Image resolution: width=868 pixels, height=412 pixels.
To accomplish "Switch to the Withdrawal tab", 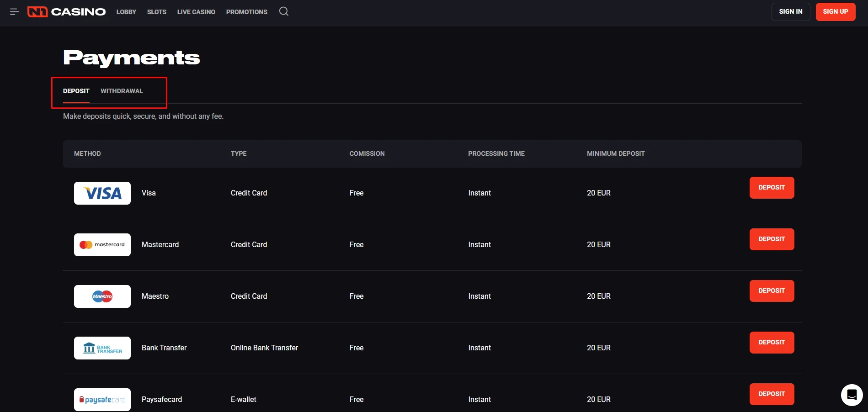I will click(x=122, y=91).
